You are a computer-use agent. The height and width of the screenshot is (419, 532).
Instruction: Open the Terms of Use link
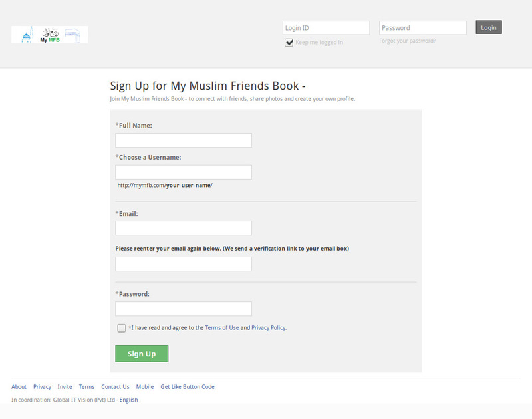(x=222, y=327)
